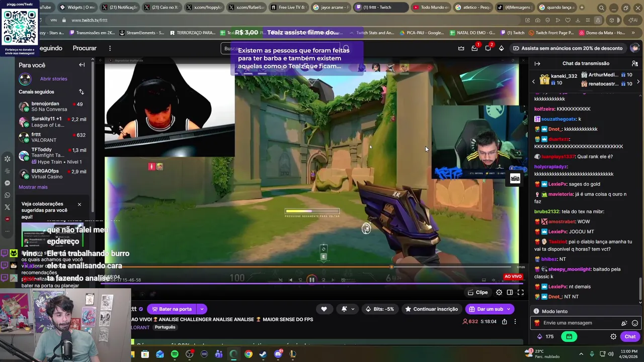Open Bits cheer icon in chat input
644x362 pixels.
[624, 323]
